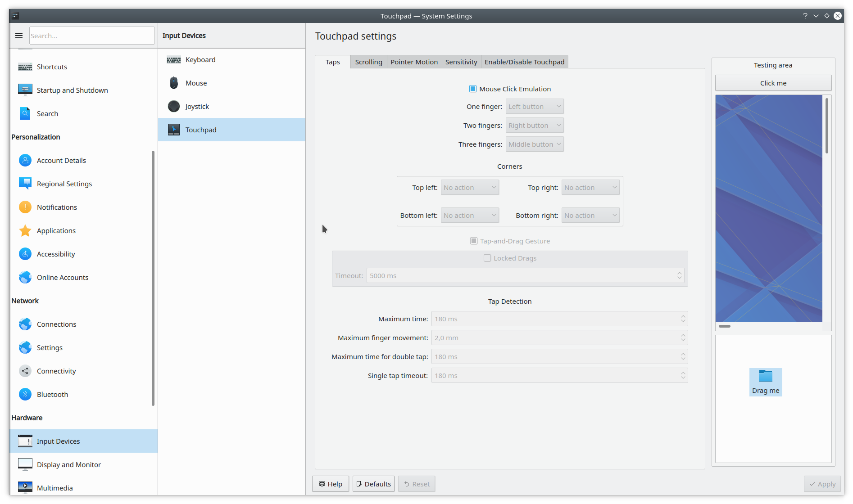This screenshot has height=504, width=853.
Task: Open the Two fingers button dropdown
Action: pyautogui.click(x=535, y=126)
